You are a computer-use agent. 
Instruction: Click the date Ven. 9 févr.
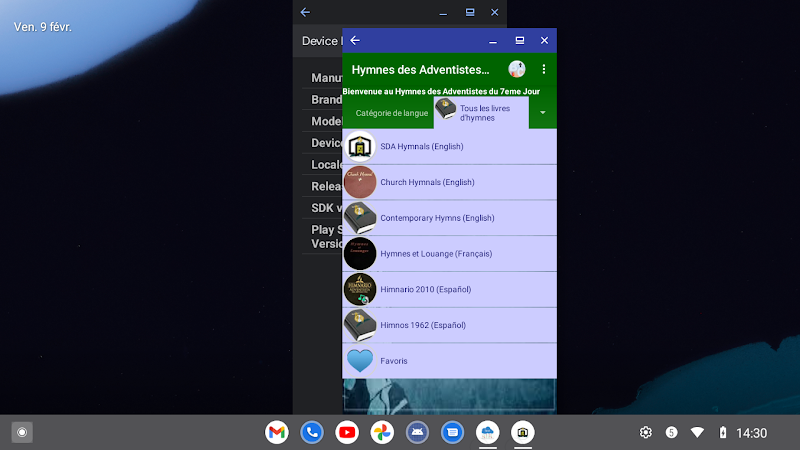[42, 27]
